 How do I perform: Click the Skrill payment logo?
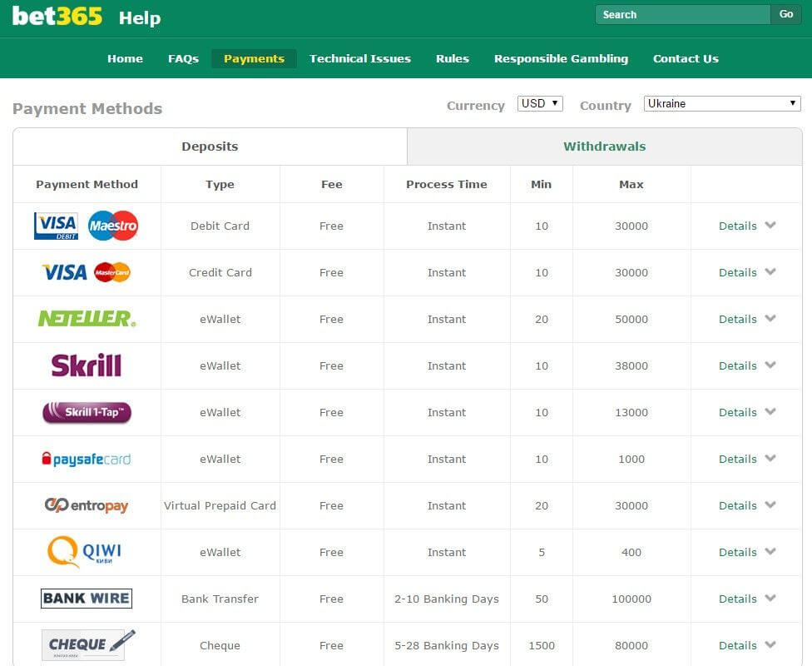point(86,365)
